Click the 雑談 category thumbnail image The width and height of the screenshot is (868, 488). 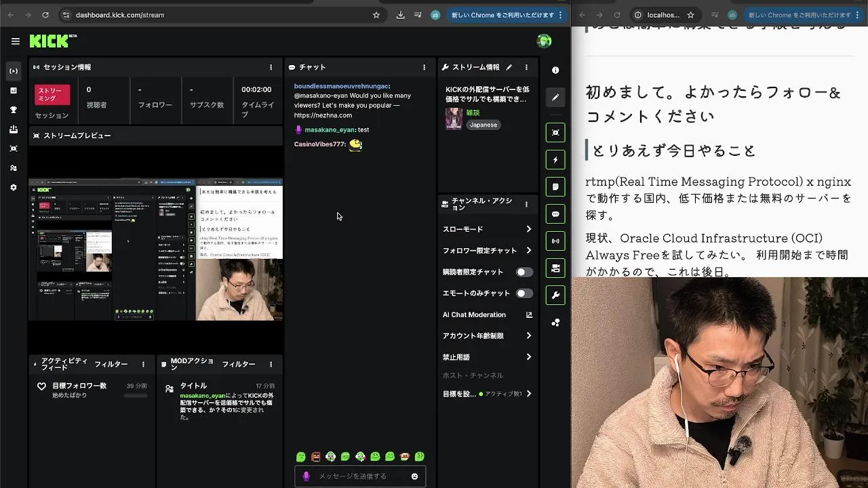[454, 119]
